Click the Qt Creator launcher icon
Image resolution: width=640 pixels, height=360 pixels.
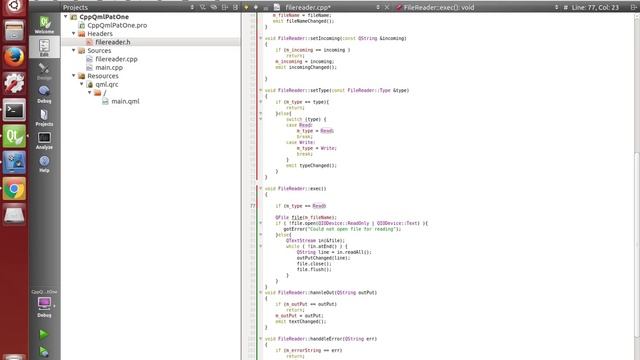pyautogui.click(x=14, y=136)
